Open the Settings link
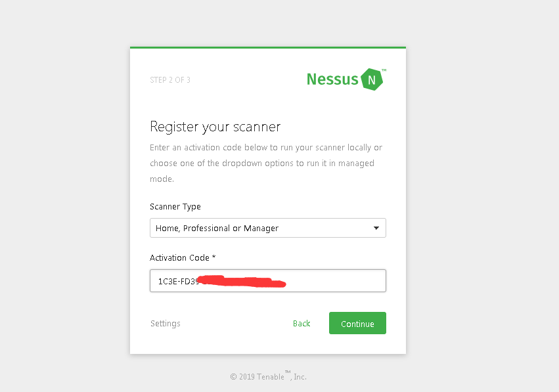 [x=166, y=324]
